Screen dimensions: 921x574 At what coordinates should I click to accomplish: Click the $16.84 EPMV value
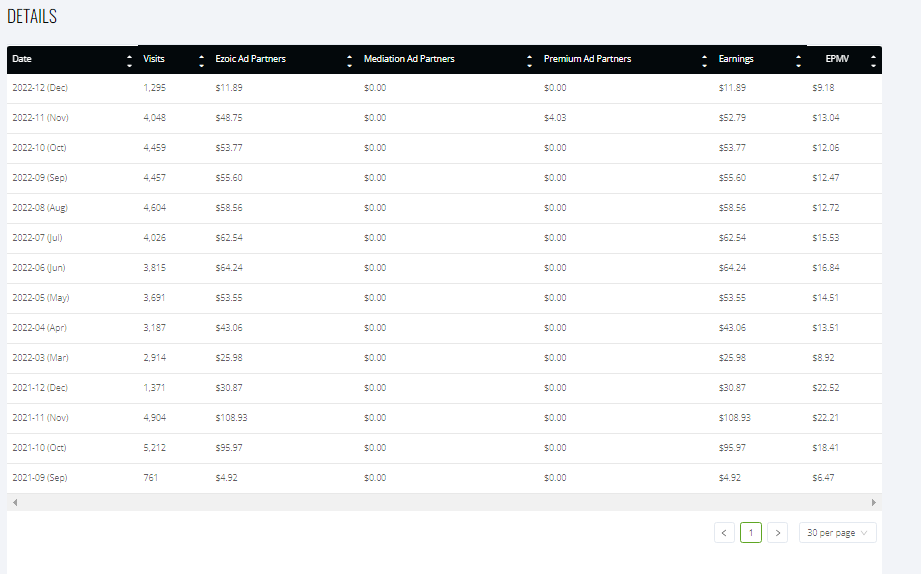point(826,267)
